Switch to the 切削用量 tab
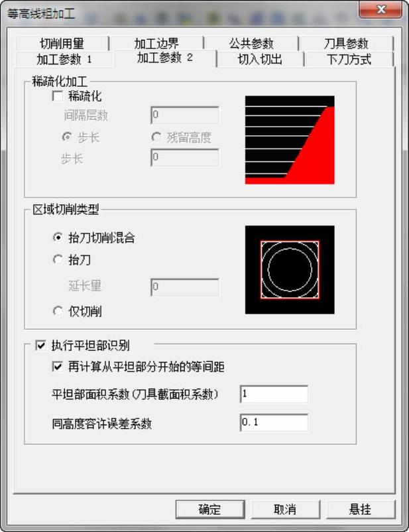Screen dimensions: 409x532 62,43
